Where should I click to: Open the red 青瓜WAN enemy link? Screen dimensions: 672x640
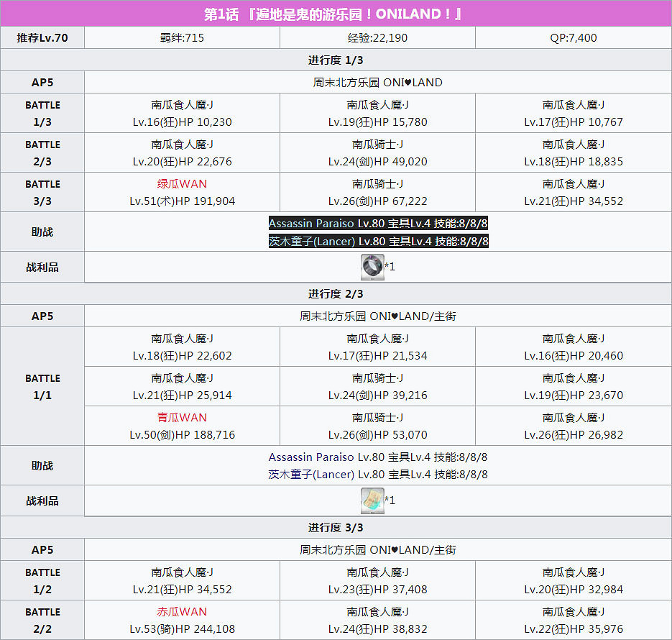tap(182, 417)
